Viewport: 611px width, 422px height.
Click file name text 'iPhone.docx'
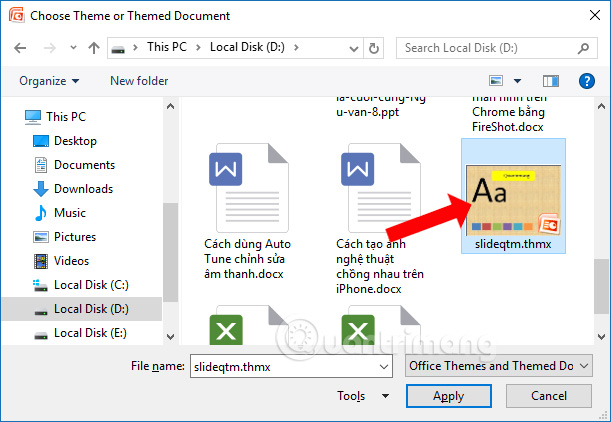[369, 289]
